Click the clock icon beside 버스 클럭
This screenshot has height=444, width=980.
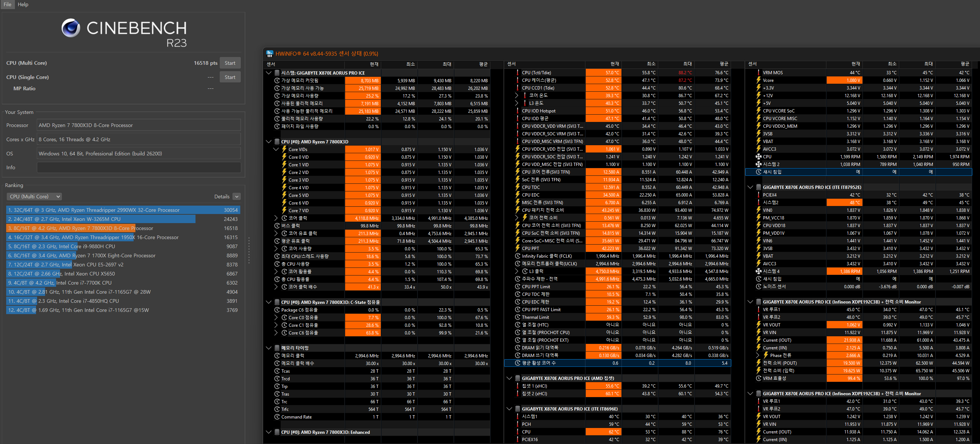point(277,226)
